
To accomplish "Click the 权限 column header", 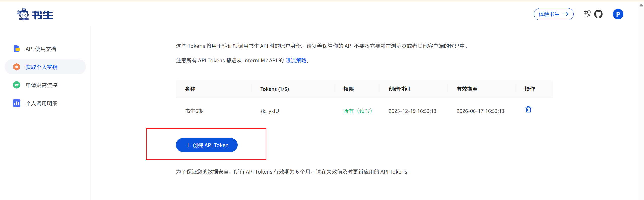I will point(349,89).
